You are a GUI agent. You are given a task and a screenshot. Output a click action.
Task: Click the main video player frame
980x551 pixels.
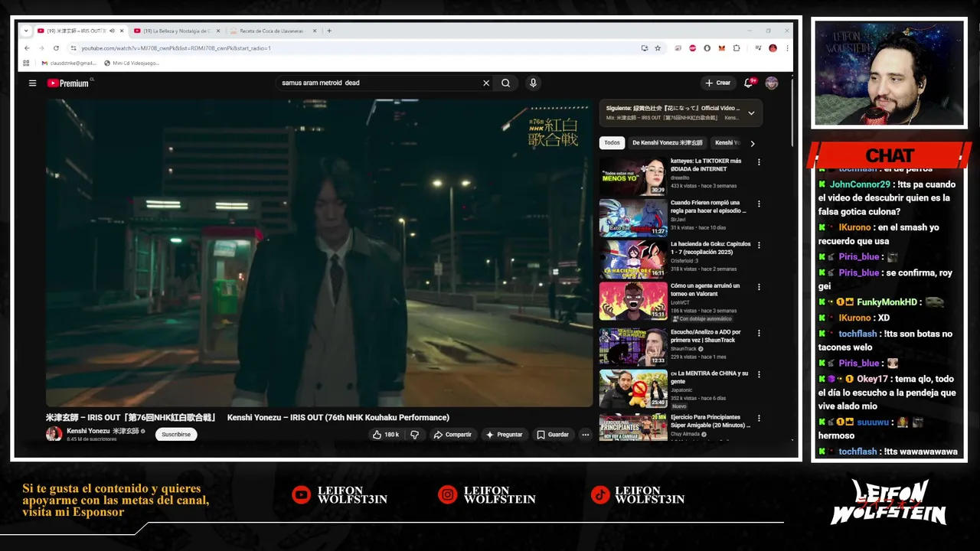319,253
